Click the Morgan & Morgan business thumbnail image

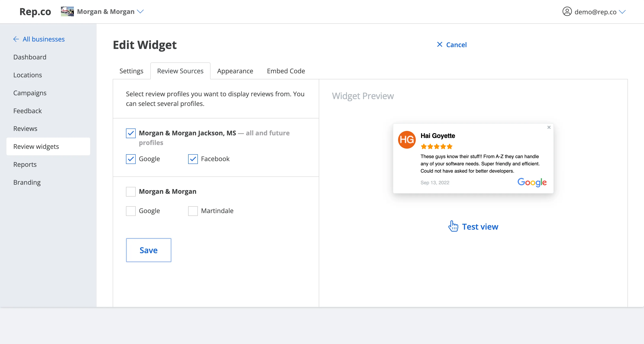pos(67,11)
